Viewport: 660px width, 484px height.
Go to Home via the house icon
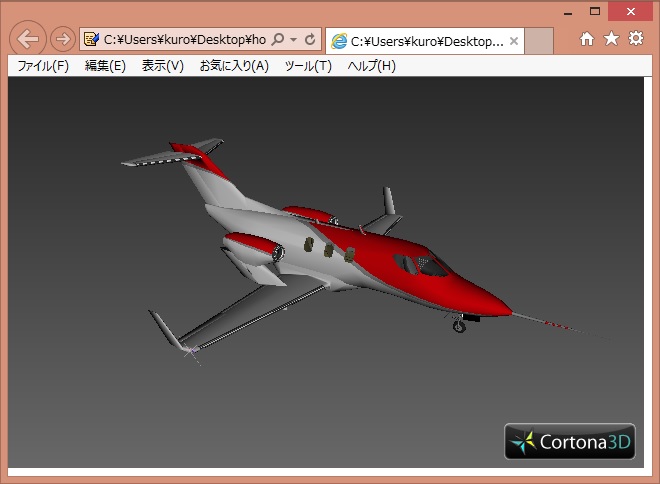(x=587, y=39)
